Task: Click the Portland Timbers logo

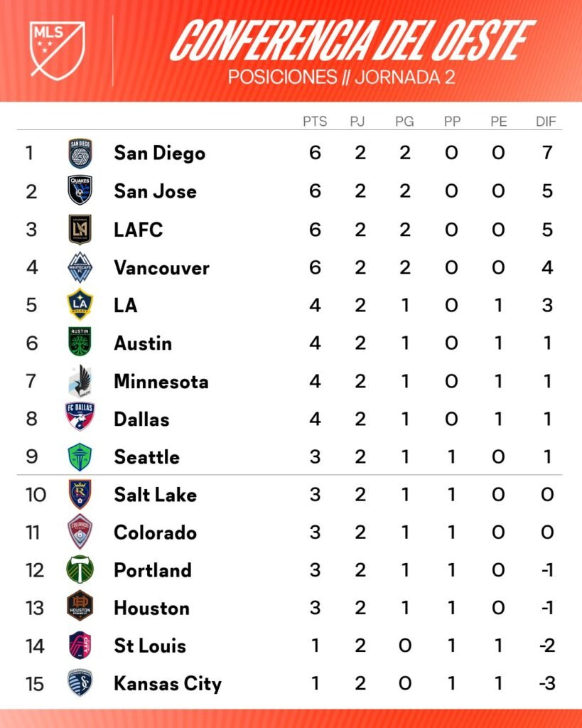Action: coord(80,570)
